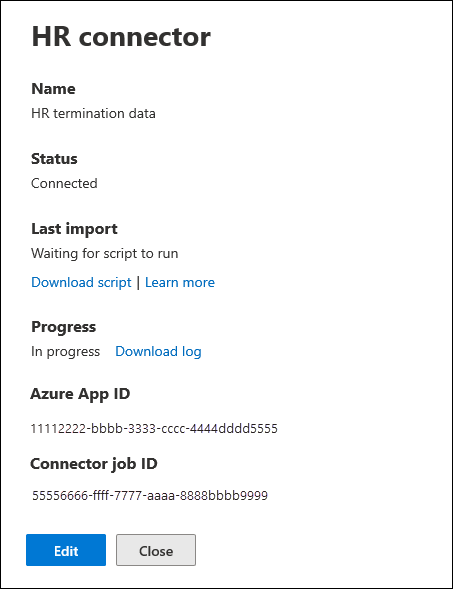This screenshot has width=453, height=589.
Task: Click the 'In progress' text
Action: [65, 352]
